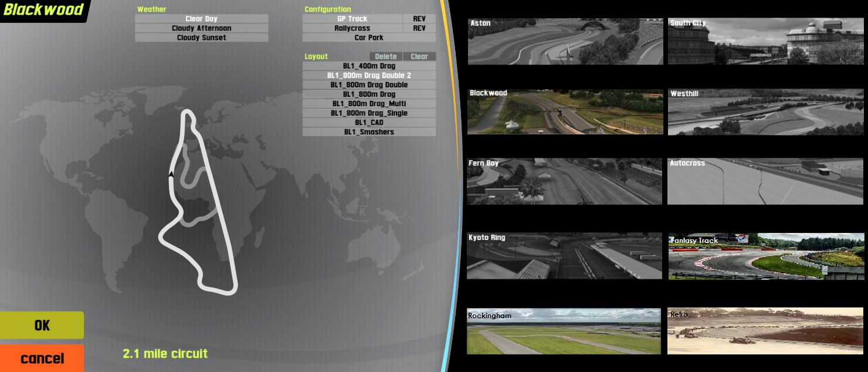The image size is (868, 372).
Task: Choose the Aston track thumbnail
Action: (565, 41)
